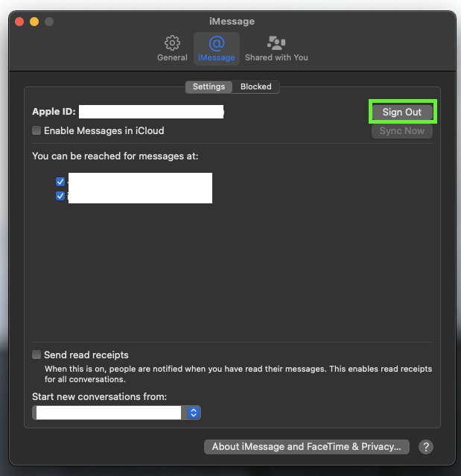Viewport: 461px width, 476px height.
Task: Click the Sync Now button
Action: (x=402, y=131)
